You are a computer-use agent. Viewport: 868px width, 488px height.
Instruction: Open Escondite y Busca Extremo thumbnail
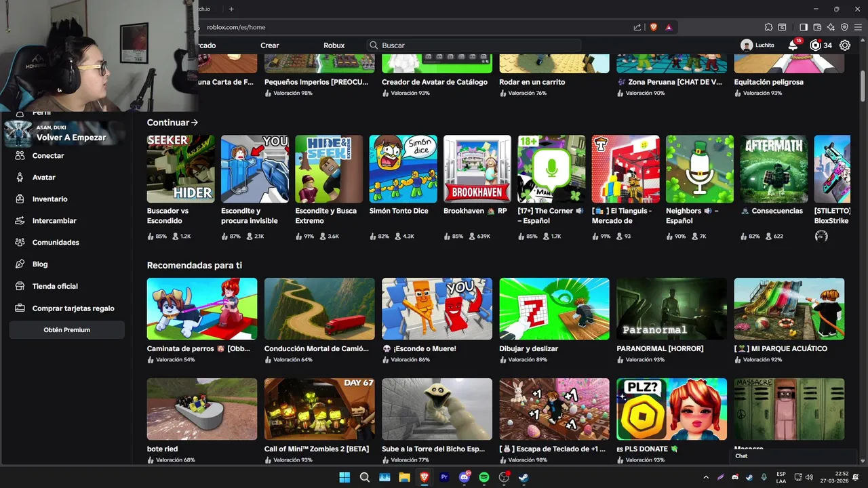[329, 169]
